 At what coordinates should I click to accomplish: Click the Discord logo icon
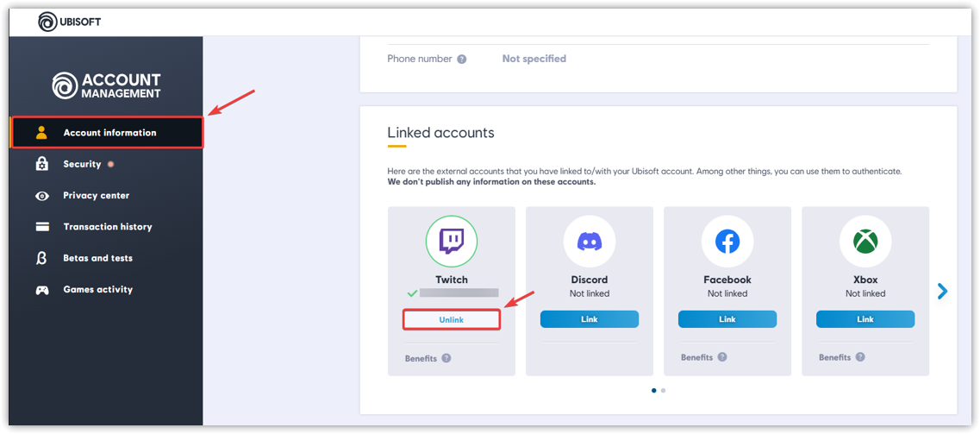590,241
